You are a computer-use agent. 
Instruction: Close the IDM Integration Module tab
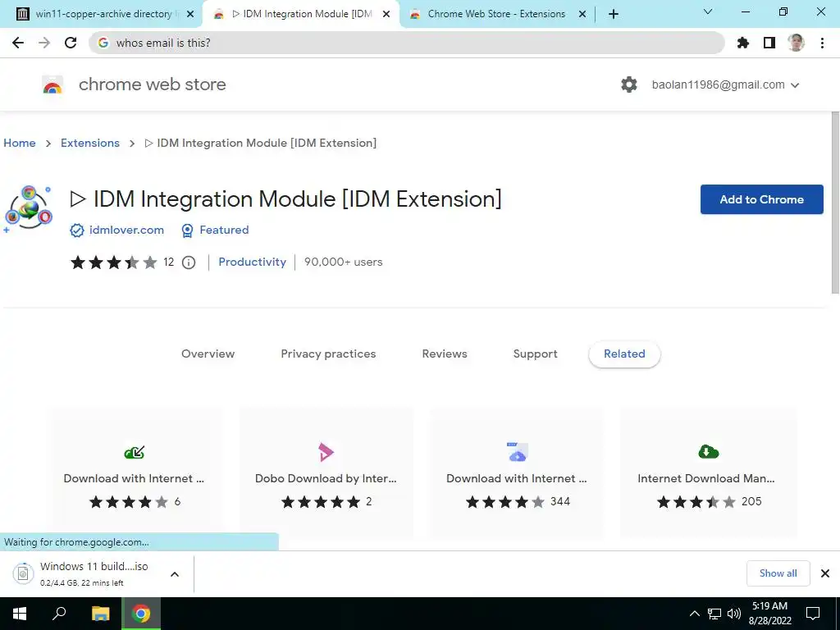[386, 15]
